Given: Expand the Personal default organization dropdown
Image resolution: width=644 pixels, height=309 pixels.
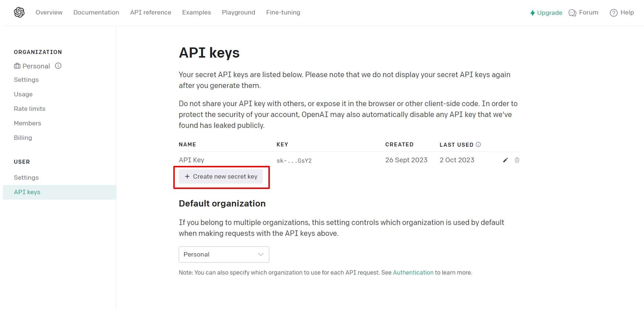Looking at the screenshot, I should click(x=224, y=254).
